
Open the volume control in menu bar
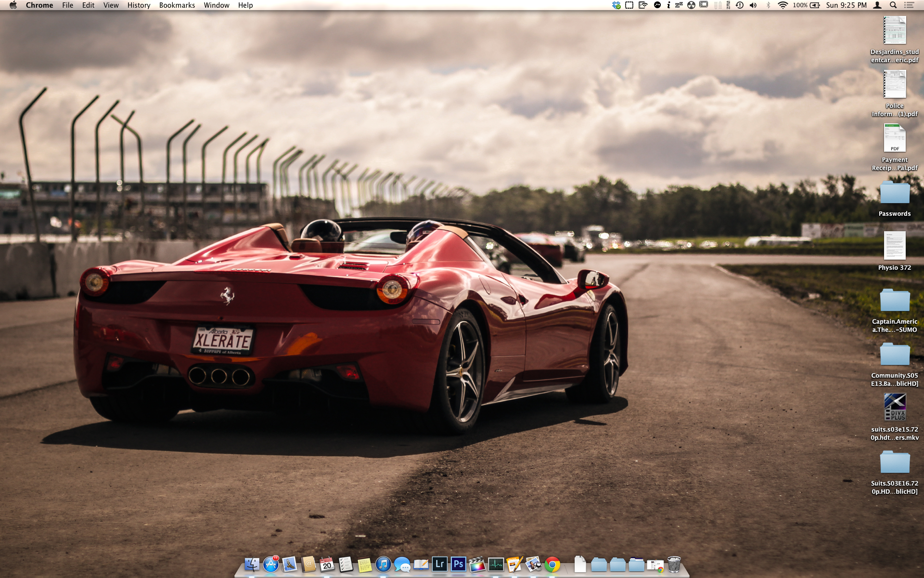coord(753,5)
